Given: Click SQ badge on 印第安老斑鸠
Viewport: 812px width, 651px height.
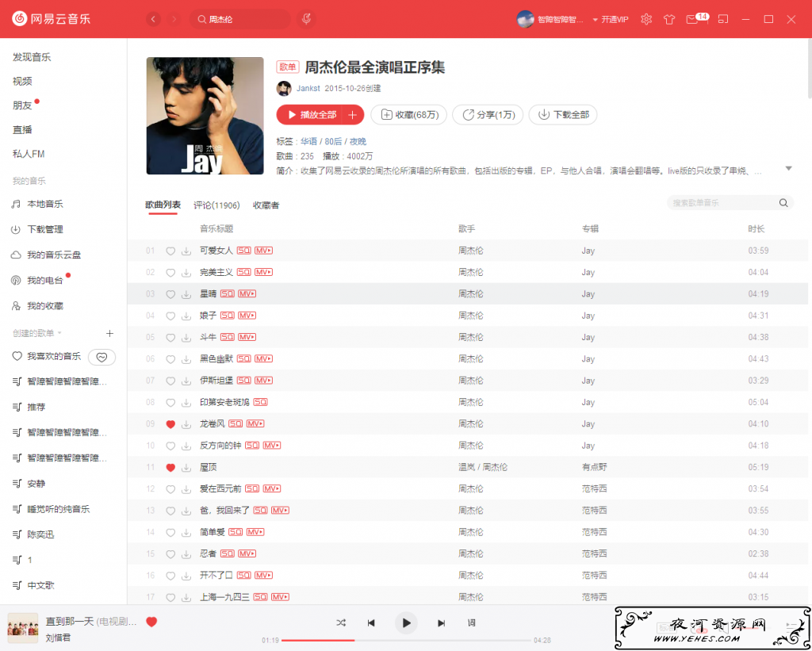Looking at the screenshot, I should (x=260, y=402).
